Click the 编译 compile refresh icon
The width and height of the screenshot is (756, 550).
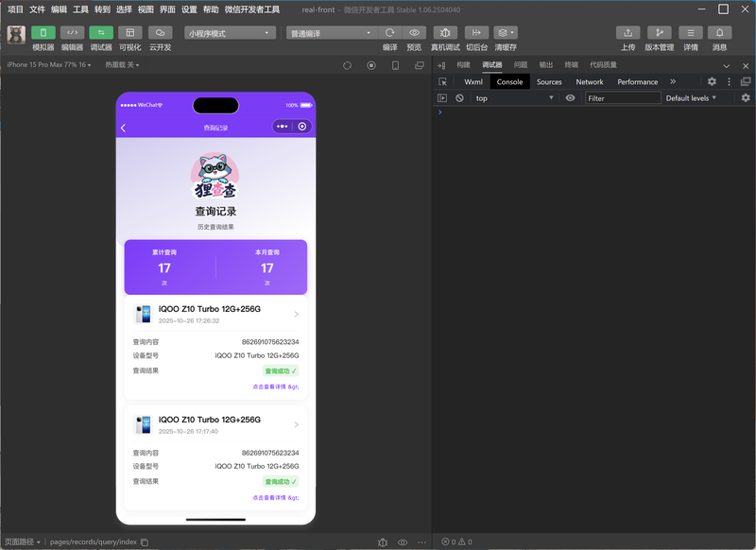click(390, 32)
